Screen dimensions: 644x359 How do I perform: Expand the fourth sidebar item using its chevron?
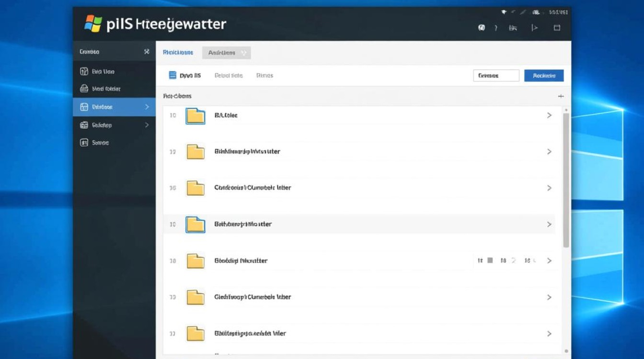coord(147,125)
